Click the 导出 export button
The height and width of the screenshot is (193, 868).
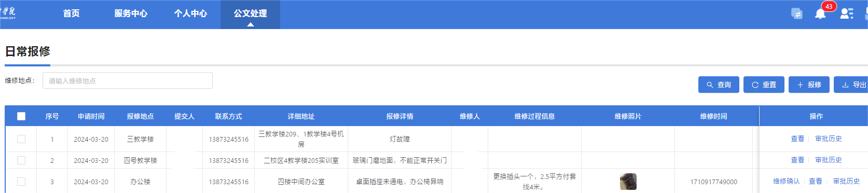pos(851,85)
